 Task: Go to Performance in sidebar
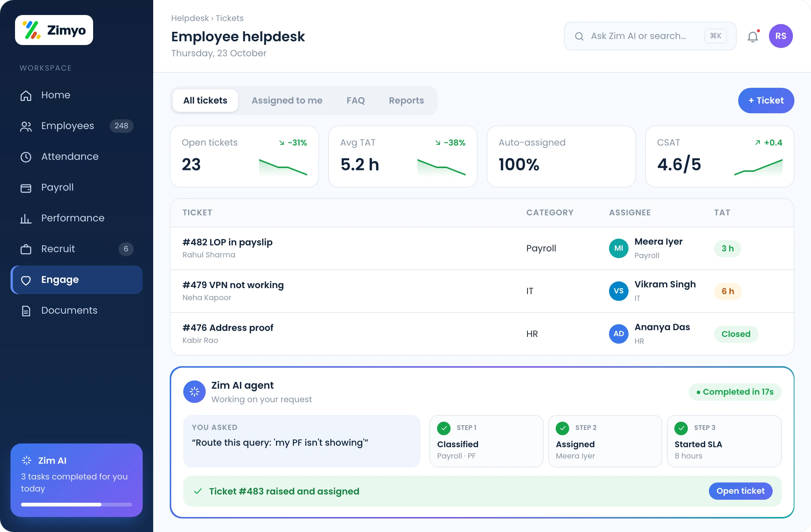point(77,218)
